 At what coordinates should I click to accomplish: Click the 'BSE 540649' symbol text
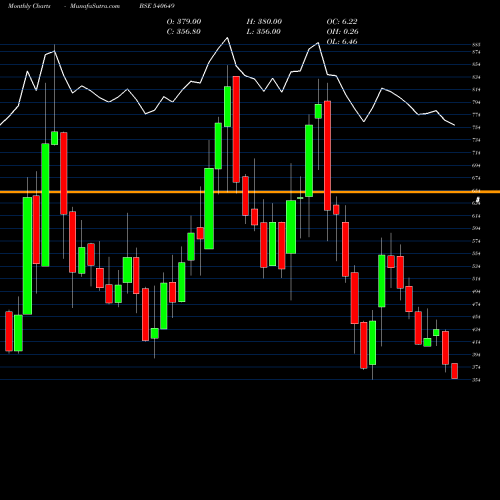click(157, 6)
